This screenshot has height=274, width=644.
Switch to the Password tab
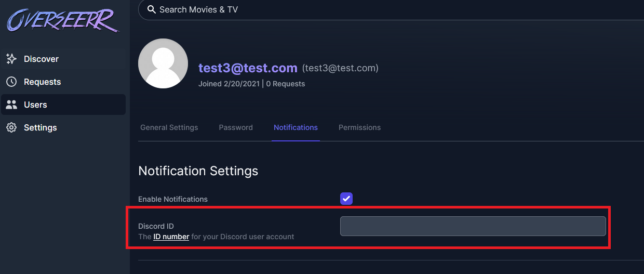coord(236,127)
